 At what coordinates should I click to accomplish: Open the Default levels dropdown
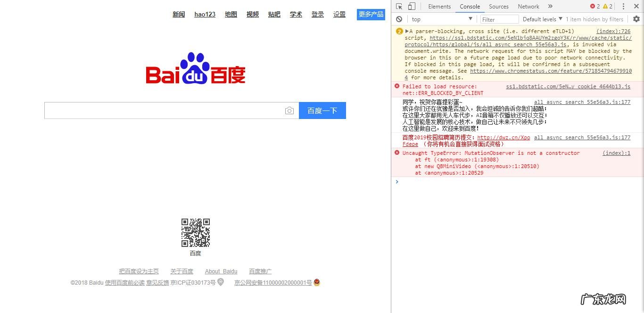click(x=541, y=19)
